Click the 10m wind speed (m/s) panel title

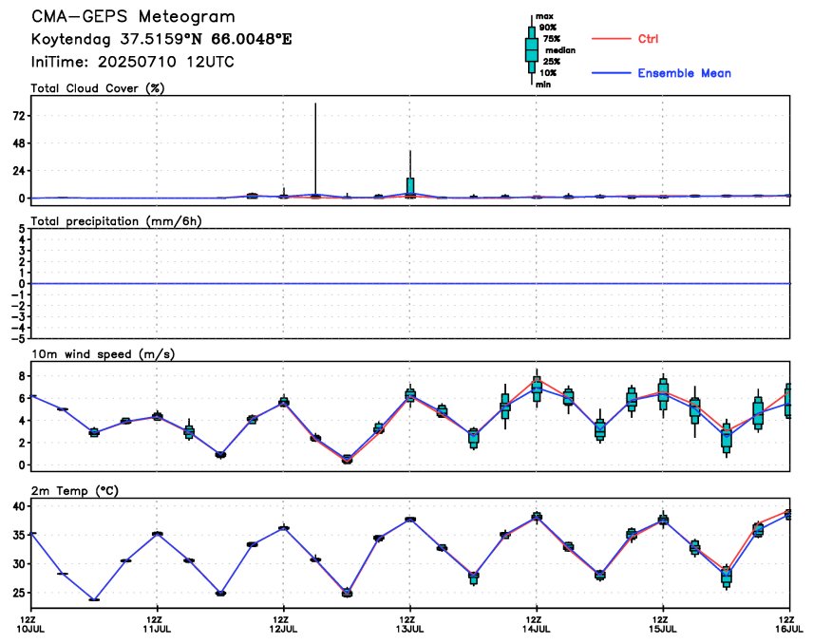click(x=103, y=354)
